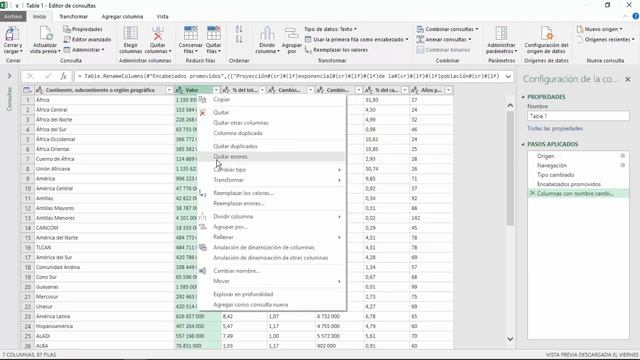Open the Administrar dropdown in Consulta group
Image resolution: width=640 pixels, height=360 pixels.
(84, 50)
